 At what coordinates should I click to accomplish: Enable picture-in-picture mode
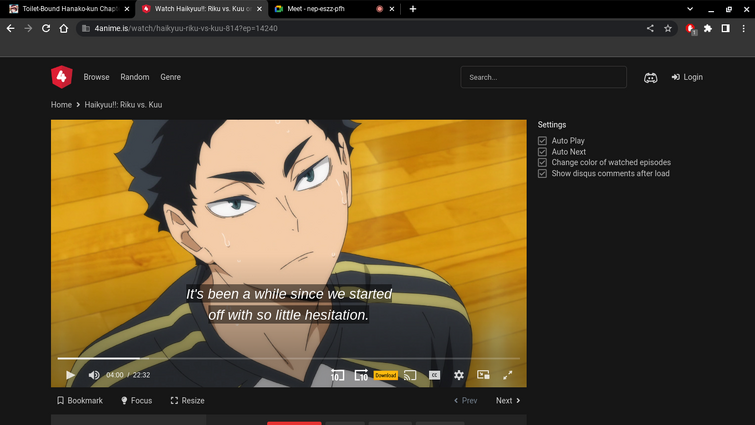[x=483, y=375]
